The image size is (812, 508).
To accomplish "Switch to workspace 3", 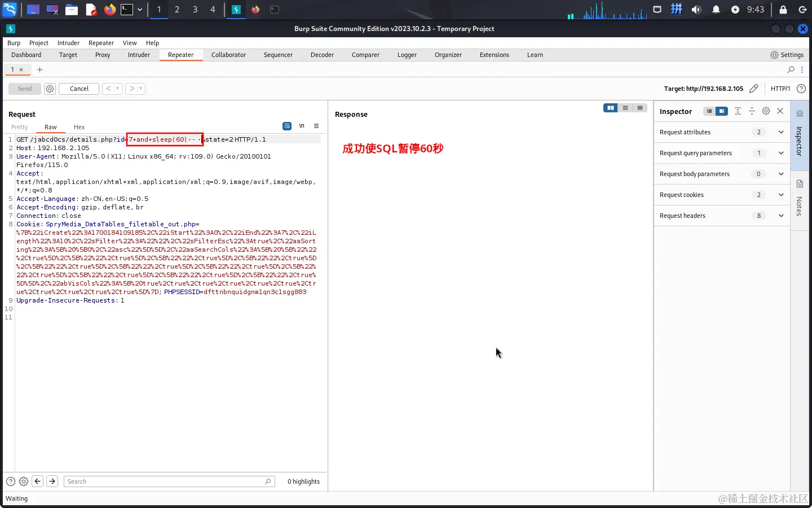I will tap(195, 10).
